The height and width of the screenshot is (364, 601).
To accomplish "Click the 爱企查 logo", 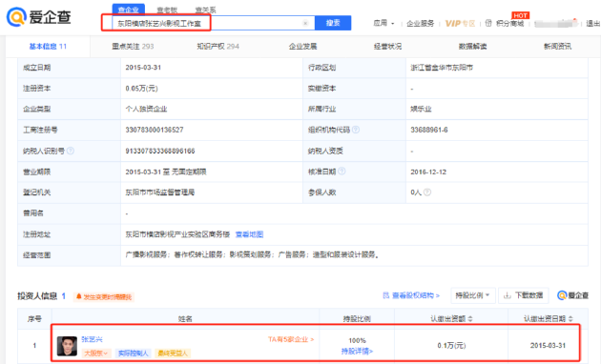I will point(39,17).
